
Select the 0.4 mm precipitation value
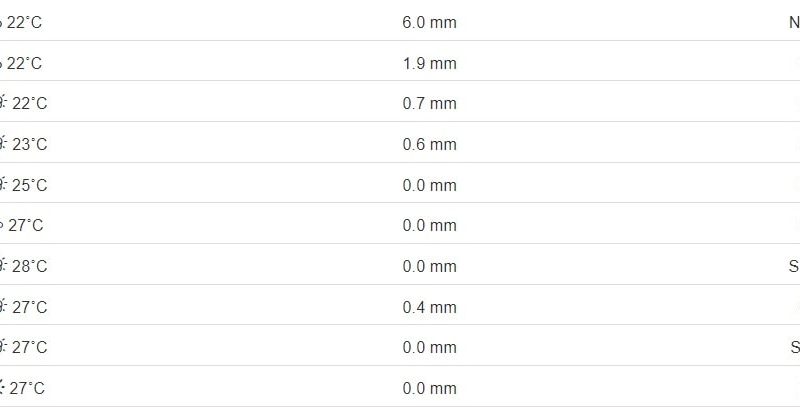[429, 307]
